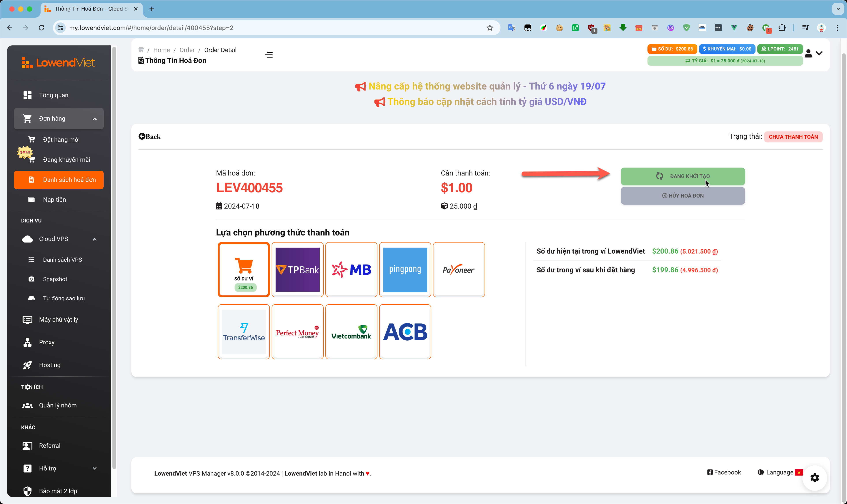Click the browser address bar URL
This screenshot has width=847, height=504.
151,28
